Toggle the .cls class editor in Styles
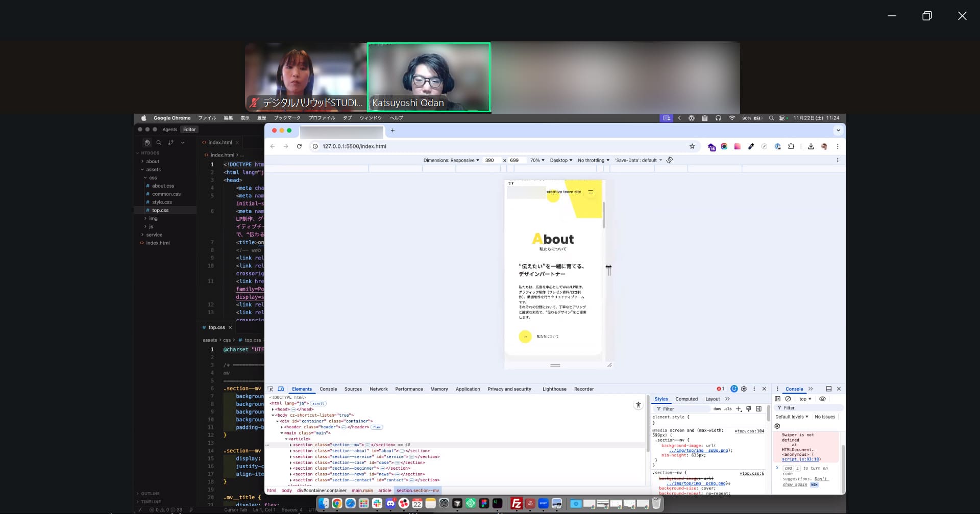The height and width of the screenshot is (514, 980). (x=728, y=409)
